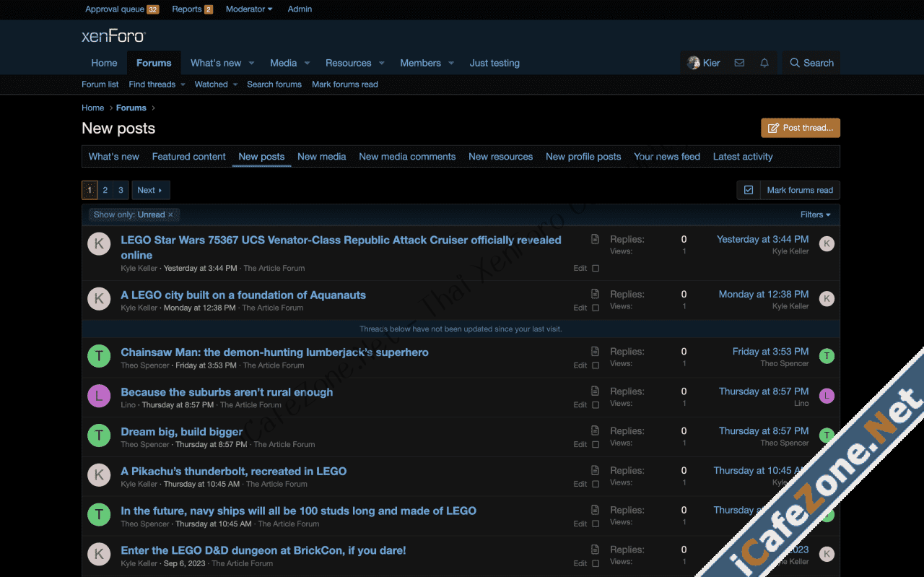Switch to the Latest activity tab
The image size is (924, 577).
(743, 157)
